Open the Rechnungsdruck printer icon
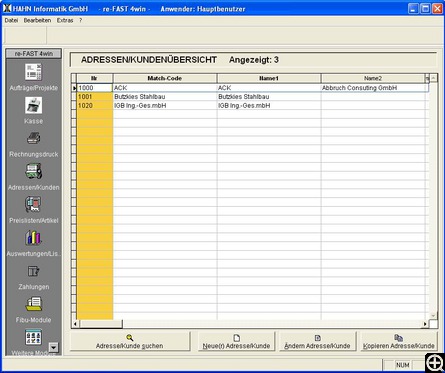 pyautogui.click(x=33, y=138)
